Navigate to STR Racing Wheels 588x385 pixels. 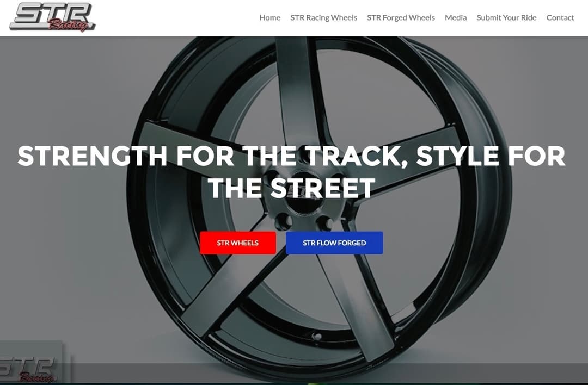point(324,17)
